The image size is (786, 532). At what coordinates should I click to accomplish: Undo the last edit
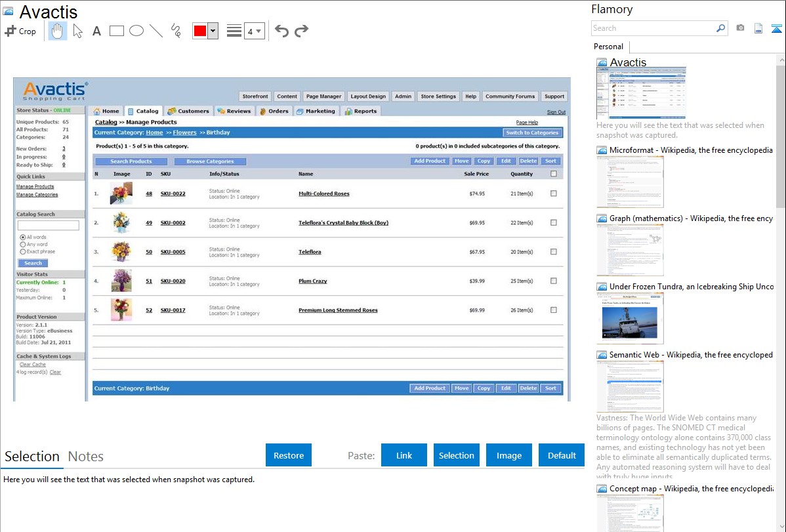click(x=281, y=31)
